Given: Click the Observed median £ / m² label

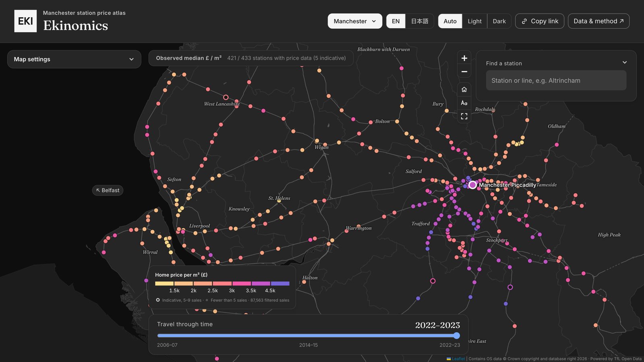Looking at the screenshot, I should click(x=189, y=58).
